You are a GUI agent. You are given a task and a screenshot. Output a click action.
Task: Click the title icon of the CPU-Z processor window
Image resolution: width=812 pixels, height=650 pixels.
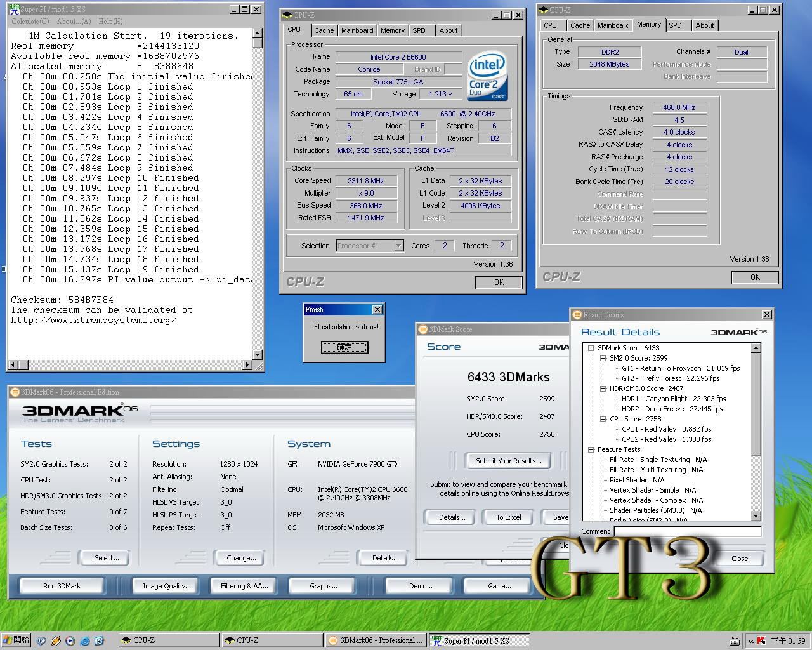tap(287, 15)
